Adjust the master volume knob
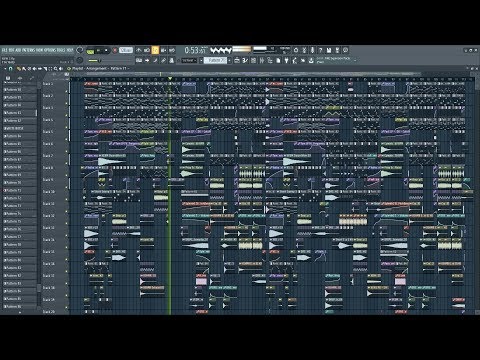The image size is (480, 360). tap(80, 50)
